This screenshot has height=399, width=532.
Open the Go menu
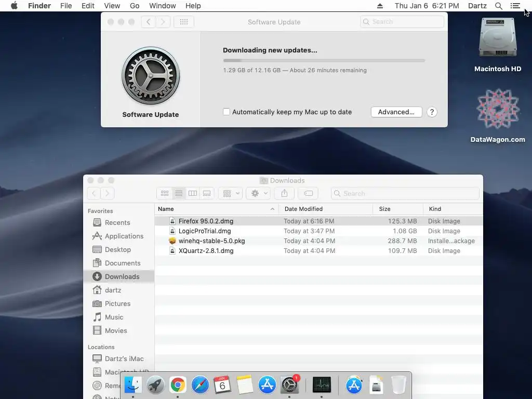tap(135, 6)
